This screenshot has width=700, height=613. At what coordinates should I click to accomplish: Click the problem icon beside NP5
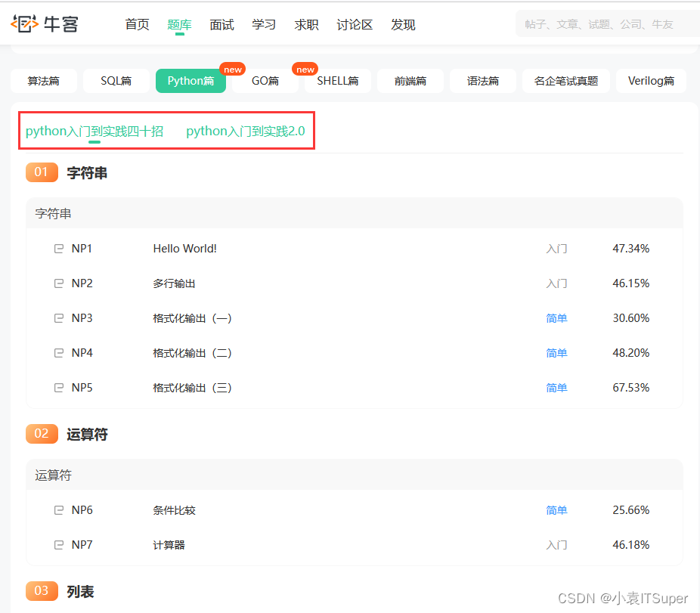pos(58,388)
